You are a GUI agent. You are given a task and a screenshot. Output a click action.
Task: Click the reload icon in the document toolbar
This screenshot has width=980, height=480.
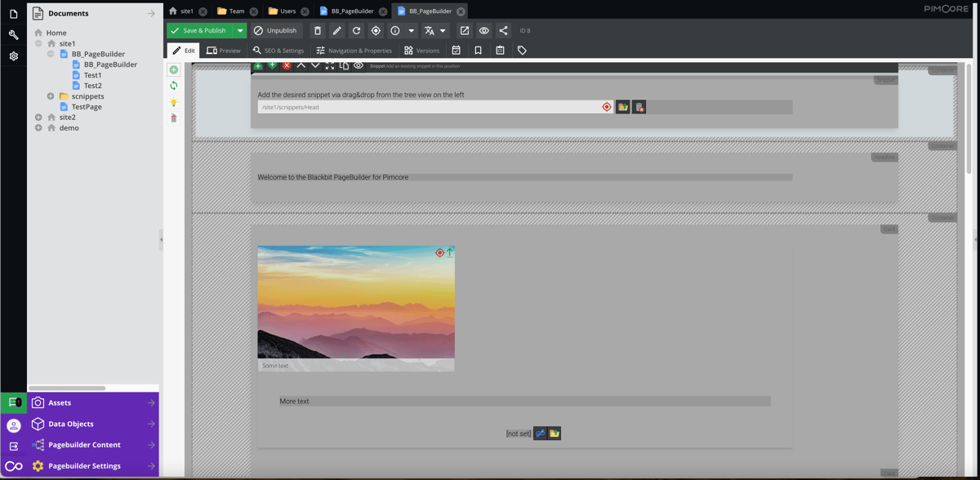(x=358, y=30)
